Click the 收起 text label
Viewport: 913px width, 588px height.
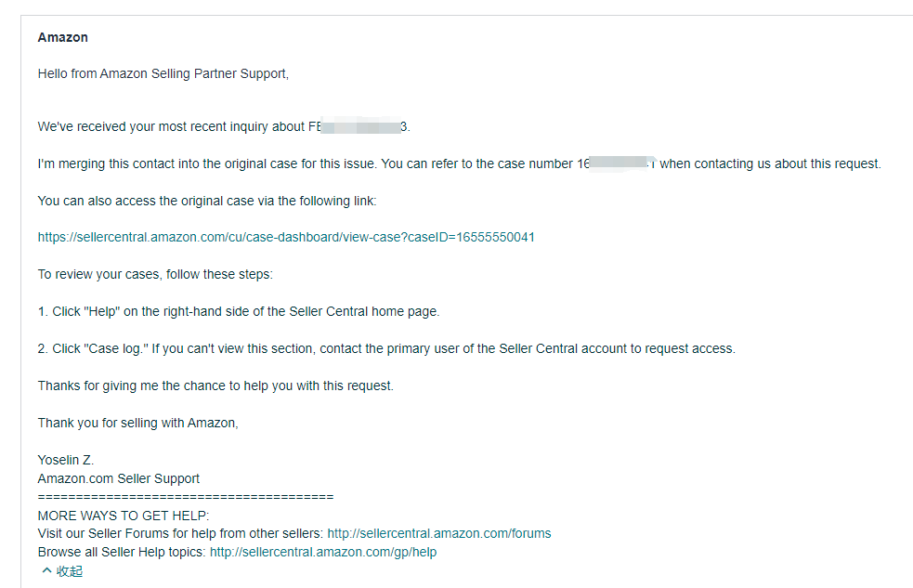coord(70,571)
